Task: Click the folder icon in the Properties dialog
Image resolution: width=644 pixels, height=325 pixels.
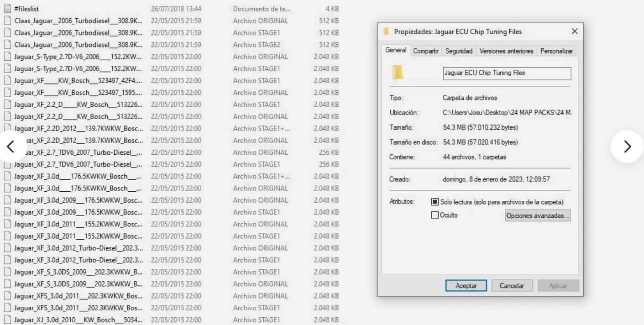Action: coord(396,73)
